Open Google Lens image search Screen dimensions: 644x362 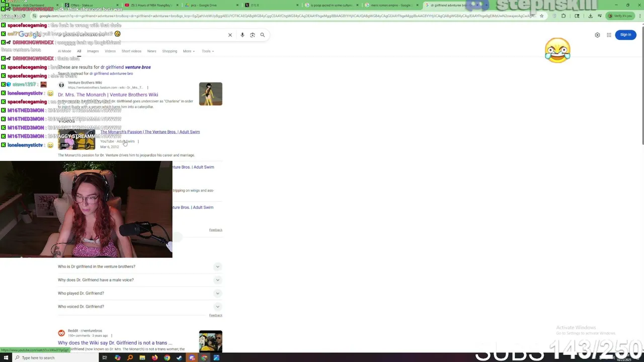[x=253, y=35]
